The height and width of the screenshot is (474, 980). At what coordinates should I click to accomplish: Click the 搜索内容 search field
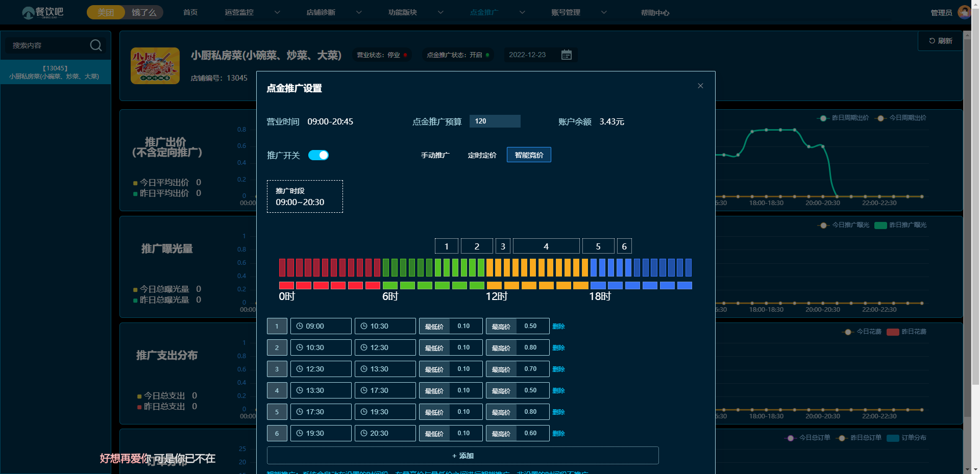point(48,45)
